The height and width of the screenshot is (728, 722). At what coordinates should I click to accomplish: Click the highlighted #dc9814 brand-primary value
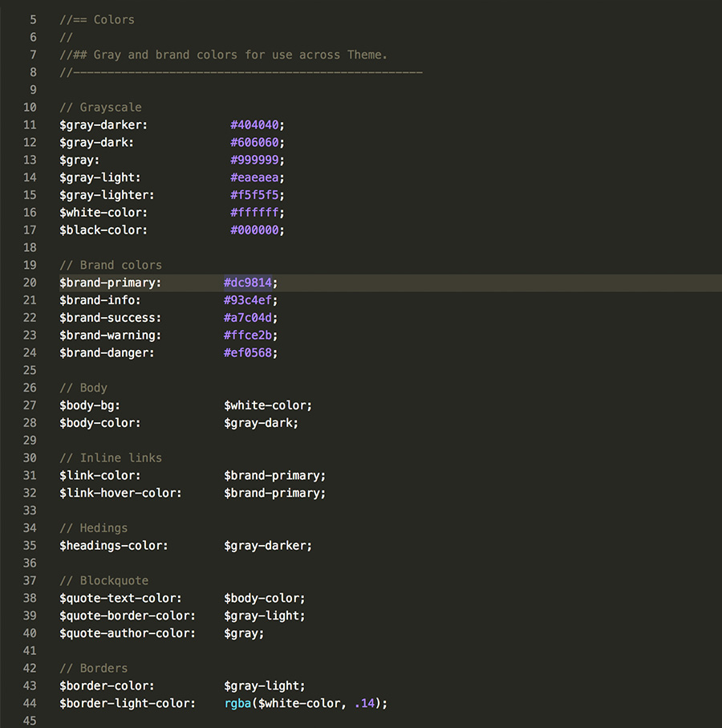click(249, 283)
